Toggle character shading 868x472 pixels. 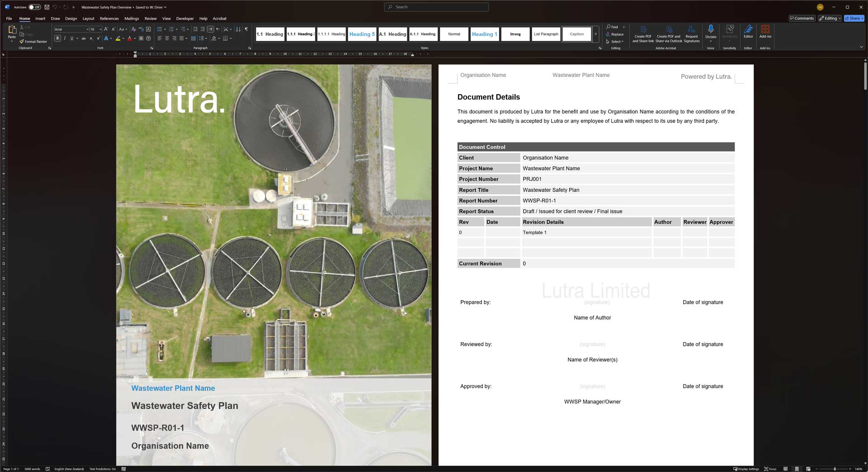tap(141, 38)
